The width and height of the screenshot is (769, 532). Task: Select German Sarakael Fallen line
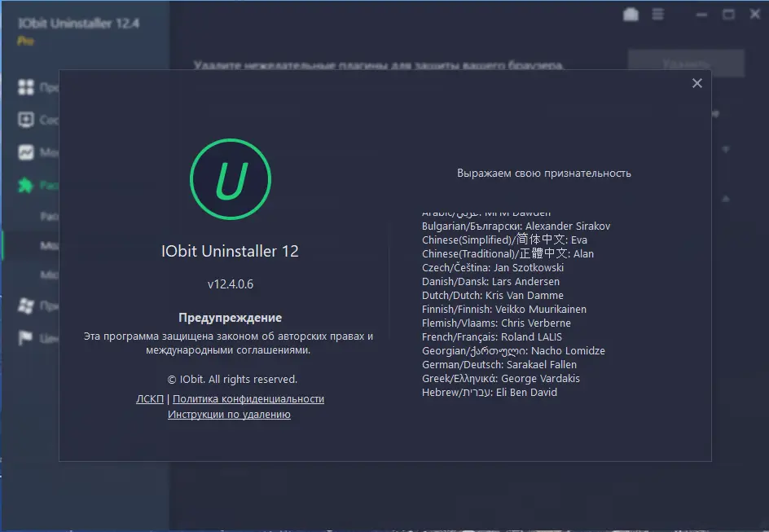tap(499, 365)
